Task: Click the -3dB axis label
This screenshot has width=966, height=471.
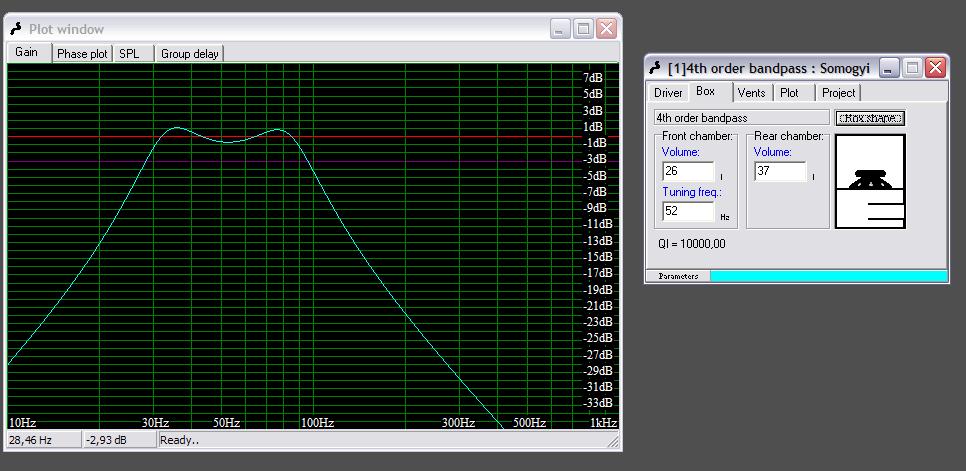Action: coord(595,159)
